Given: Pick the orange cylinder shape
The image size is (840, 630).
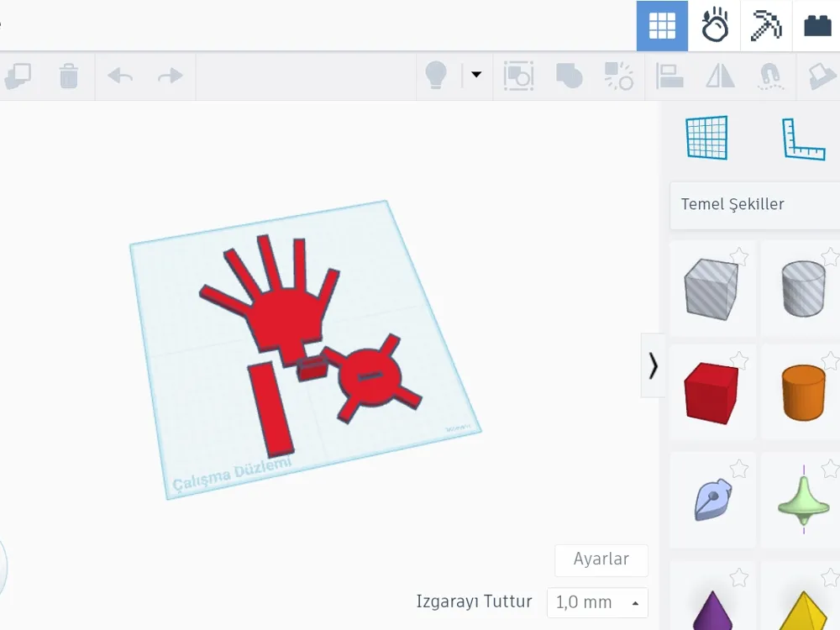Looking at the screenshot, I should [804, 392].
